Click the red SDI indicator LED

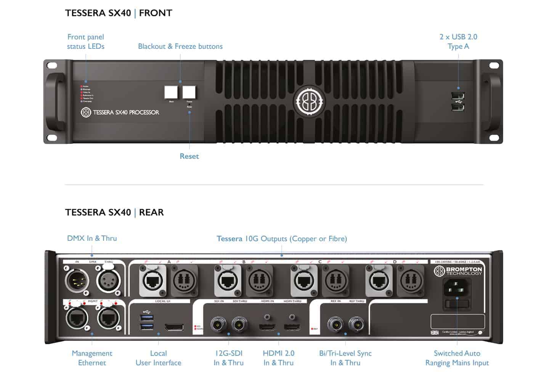(x=196, y=326)
